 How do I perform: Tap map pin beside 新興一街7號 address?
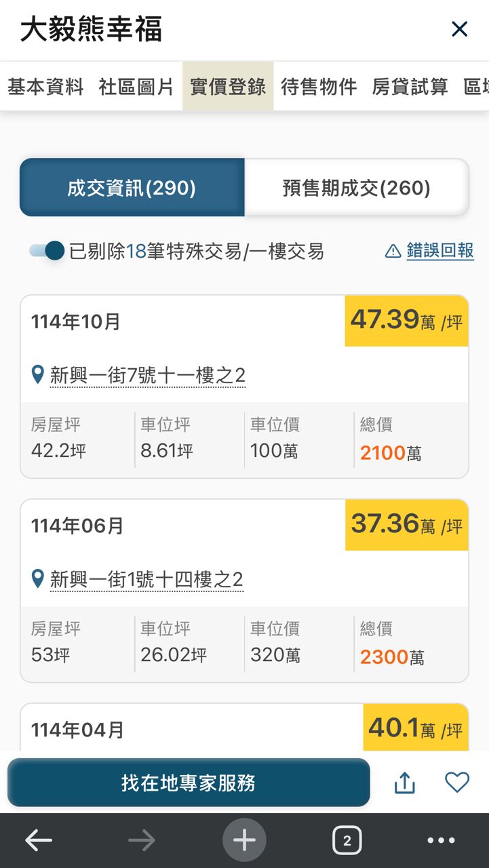pyautogui.click(x=38, y=374)
